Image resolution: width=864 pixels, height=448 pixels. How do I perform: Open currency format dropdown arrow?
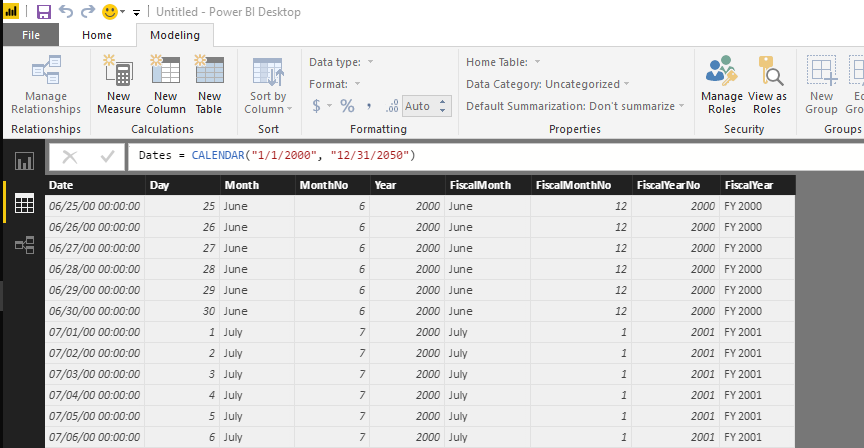pos(330,106)
